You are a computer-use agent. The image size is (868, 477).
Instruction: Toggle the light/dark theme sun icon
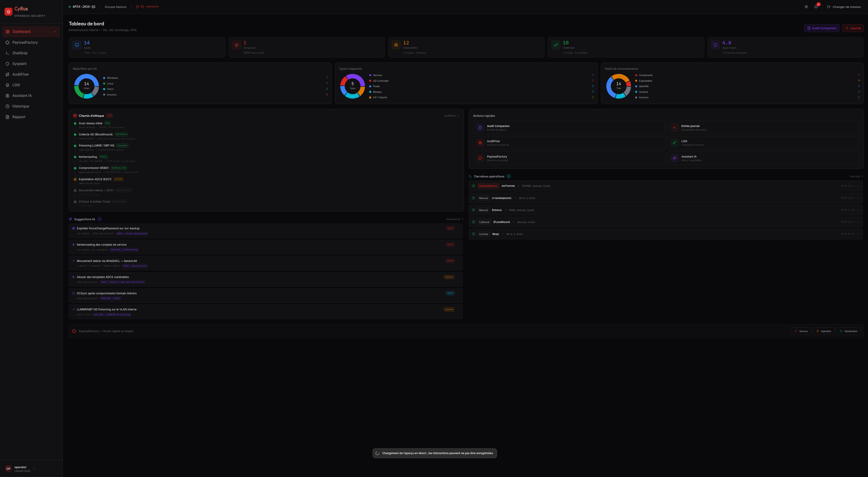click(x=806, y=7)
